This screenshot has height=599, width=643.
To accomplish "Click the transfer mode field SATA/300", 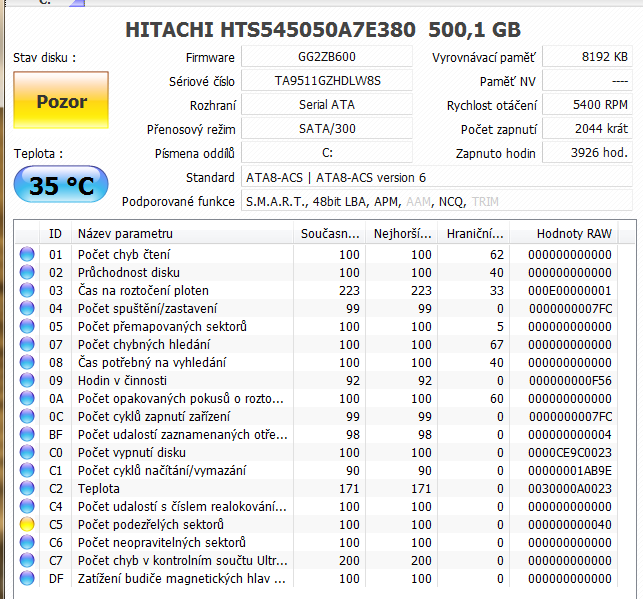I will (x=327, y=129).
